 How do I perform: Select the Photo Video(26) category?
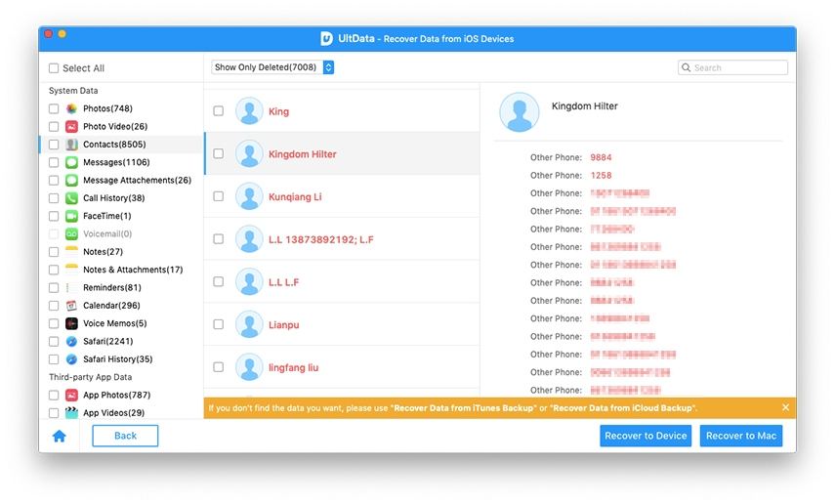click(115, 127)
